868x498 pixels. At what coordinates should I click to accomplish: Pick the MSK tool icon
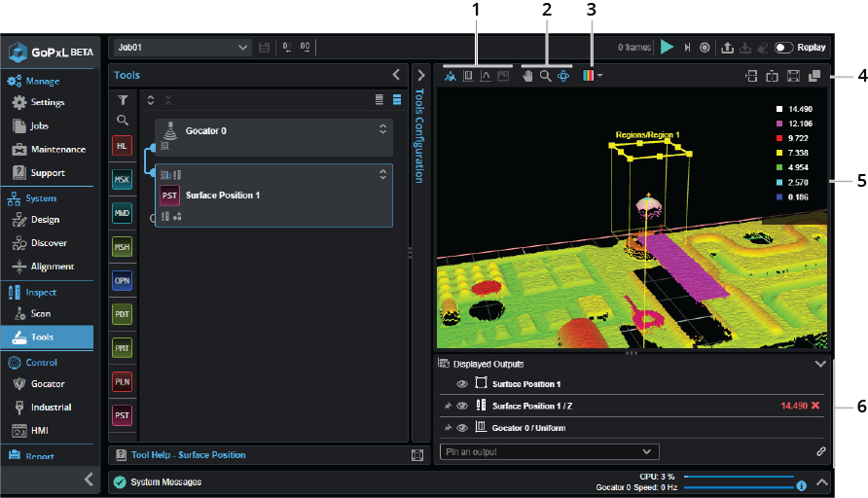coord(122,180)
